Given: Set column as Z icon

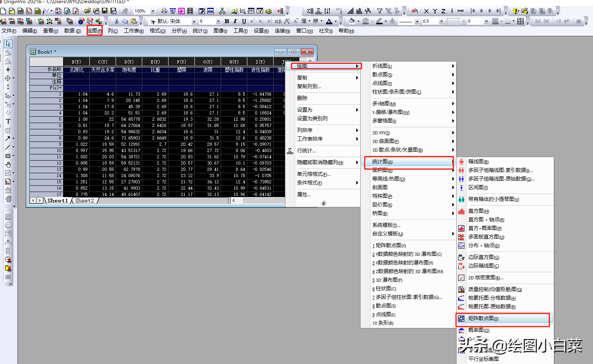Looking at the screenshot, I should (443, 11).
